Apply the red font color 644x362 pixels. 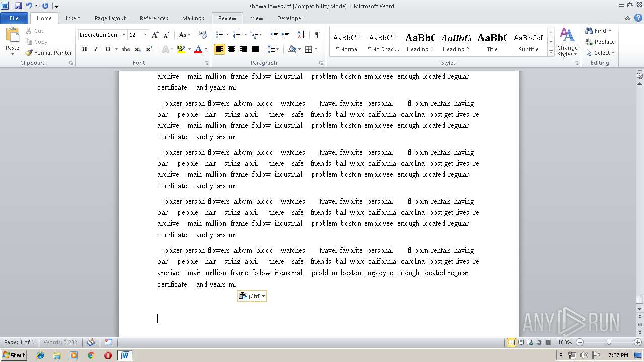[198, 49]
